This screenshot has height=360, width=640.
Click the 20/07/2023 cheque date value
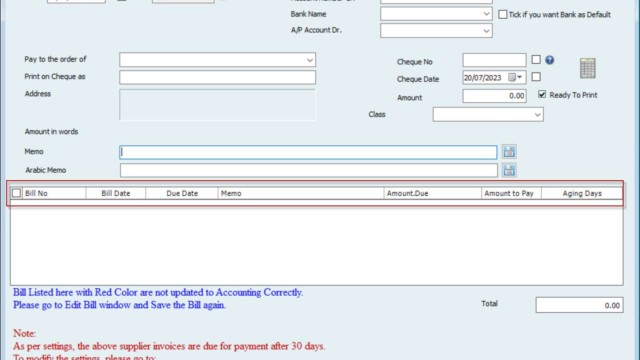pyautogui.click(x=482, y=78)
